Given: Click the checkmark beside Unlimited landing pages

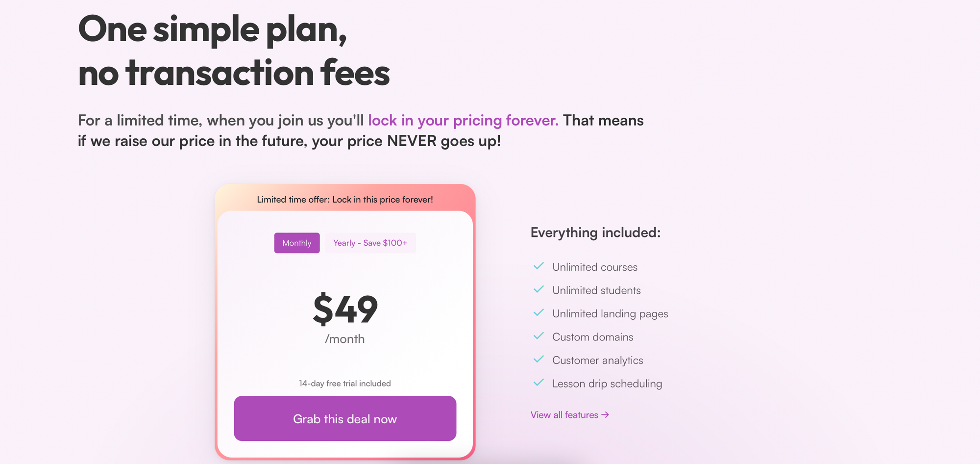Looking at the screenshot, I should (x=538, y=312).
